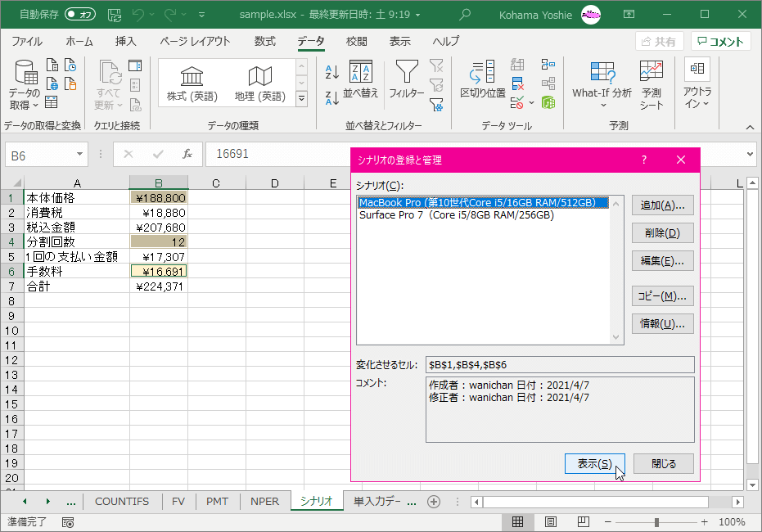Viewport: 762px width, 532px height.
Task: Click the ribbon display options icon
Action: point(629,15)
